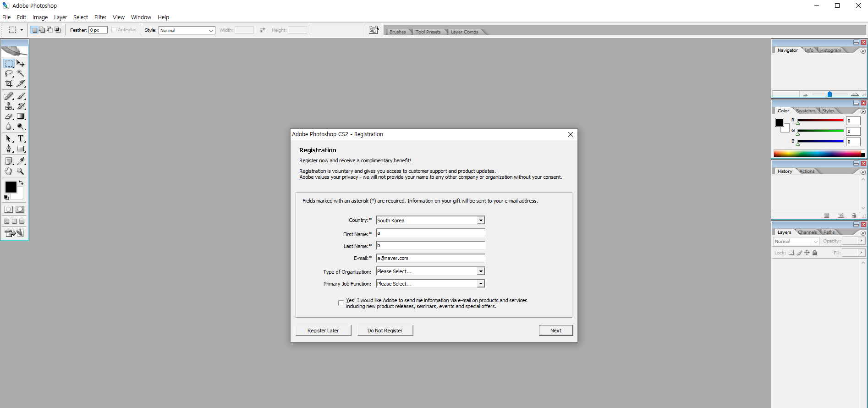Click Next in Registration dialog
Image resolution: width=868 pixels, height=408 pixels.
556,331
